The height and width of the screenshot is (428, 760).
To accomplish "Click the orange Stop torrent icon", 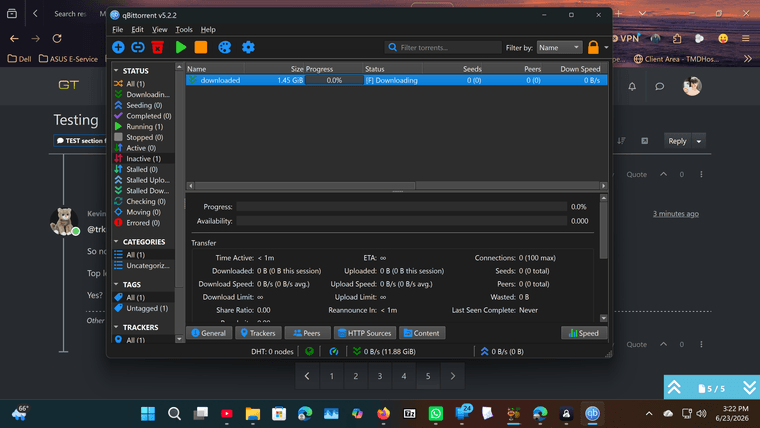I will pyautogui.click(x=201, y=47).
